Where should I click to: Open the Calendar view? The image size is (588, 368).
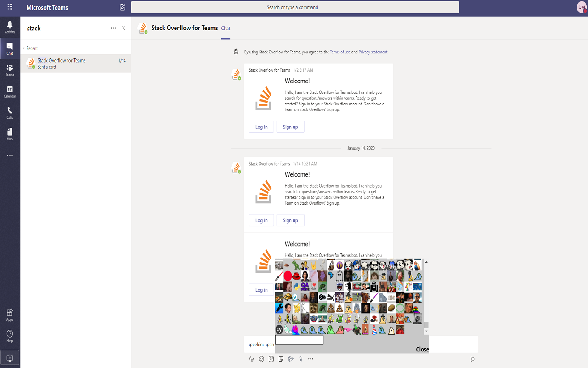point(10,92)
